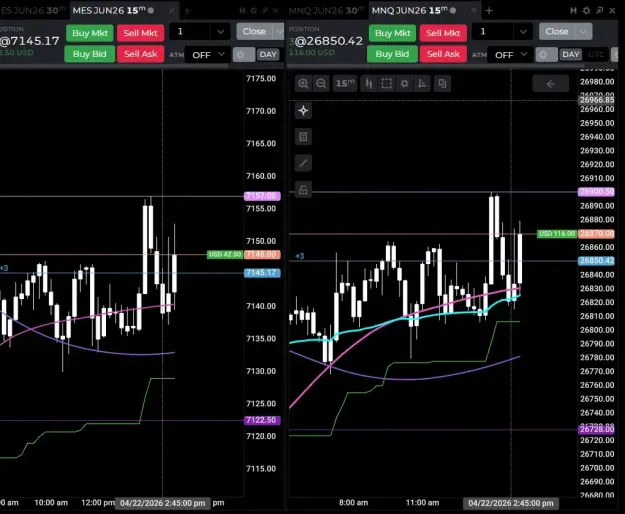The height and width of the screenshot is (514, 625).
Task: Select the 26850.42 entry price label on MNQ
Action: pos(596,261)
